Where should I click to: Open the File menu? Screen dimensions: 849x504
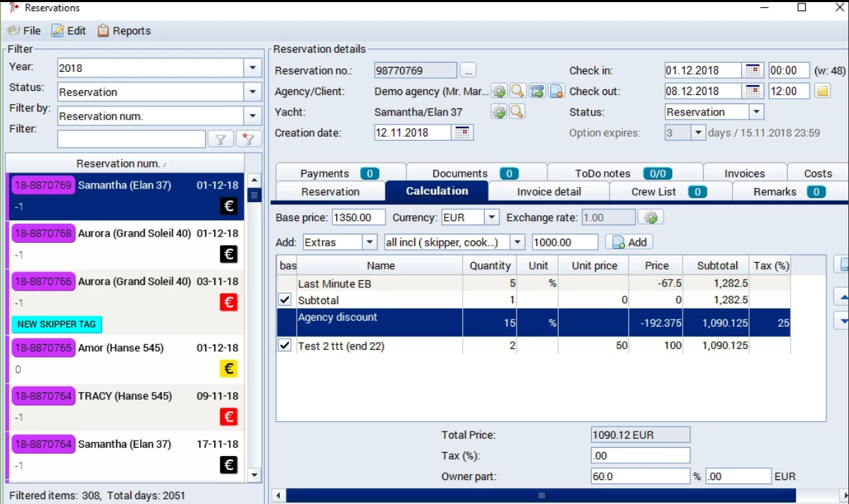pyautogui.click(x=24, y=31)
